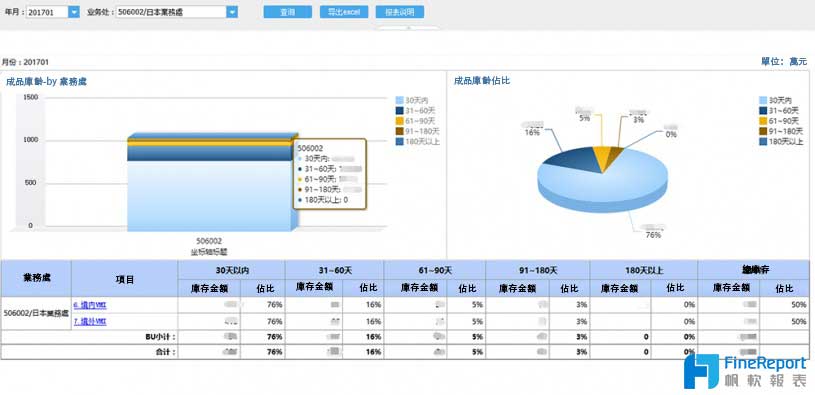Click 佔比 header under 總庫存

point(784,288)
